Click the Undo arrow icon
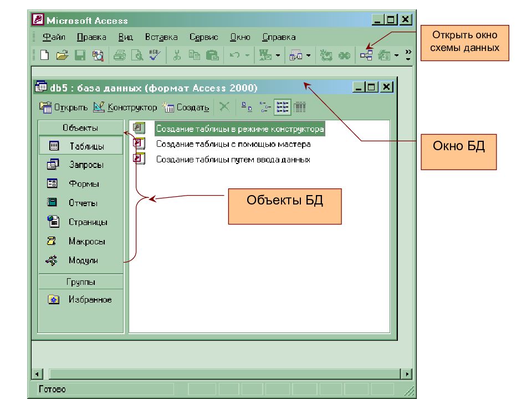This screenshot has height=399, width=532. [234, 55]
